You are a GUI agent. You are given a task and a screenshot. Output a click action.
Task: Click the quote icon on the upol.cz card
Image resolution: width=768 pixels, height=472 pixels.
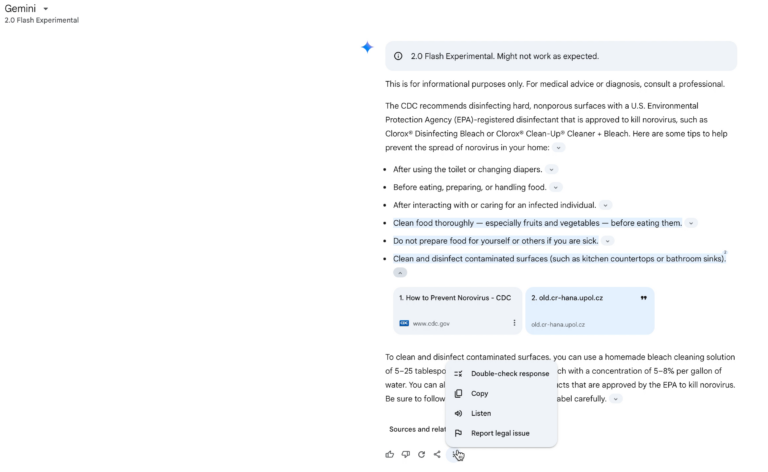tap(643, 298)
